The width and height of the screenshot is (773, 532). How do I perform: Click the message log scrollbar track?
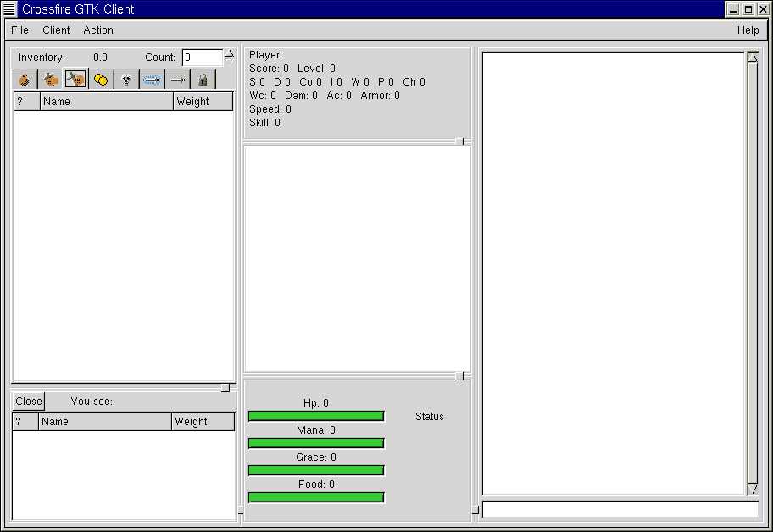(753, 274)
